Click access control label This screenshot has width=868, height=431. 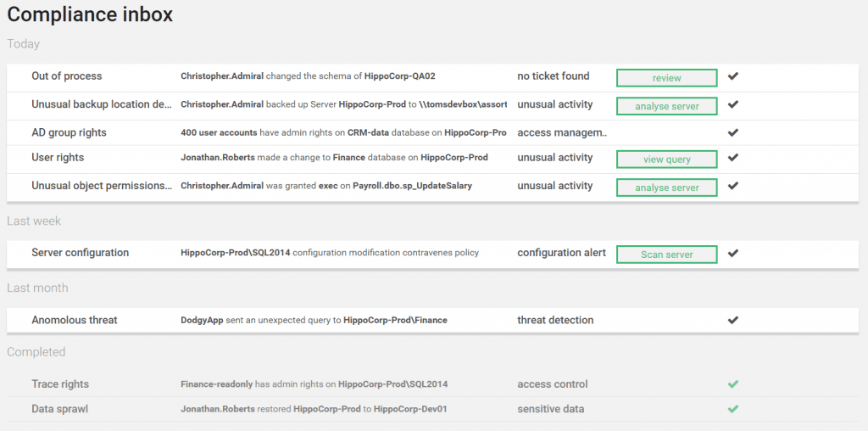[x=553, y=383]
